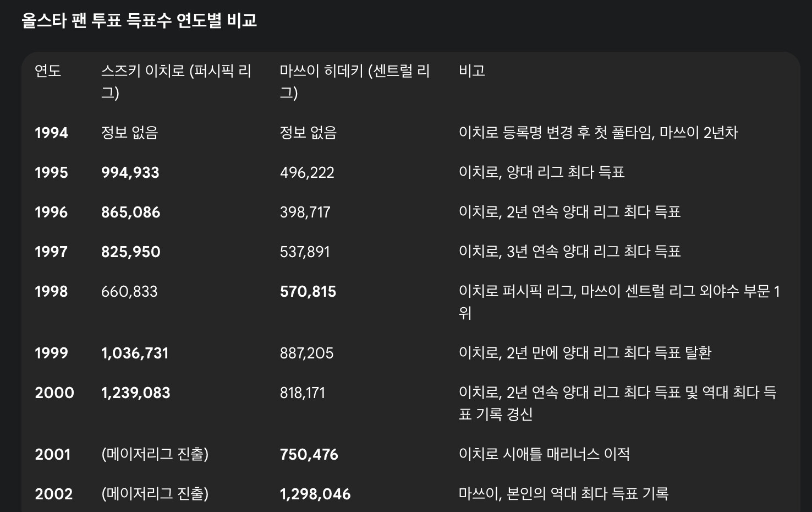This screenshot has width=812, height=512.
Task: Select the 865,086 value in 1996 row
Action: 130,212
